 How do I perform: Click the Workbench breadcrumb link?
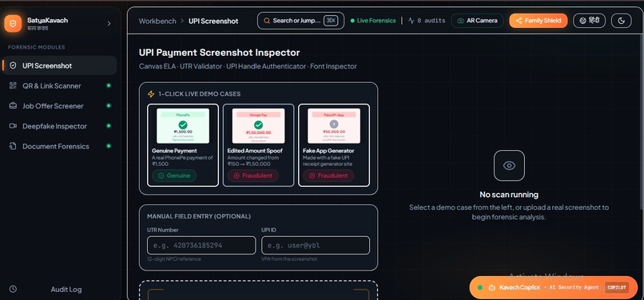coord(157,21)
